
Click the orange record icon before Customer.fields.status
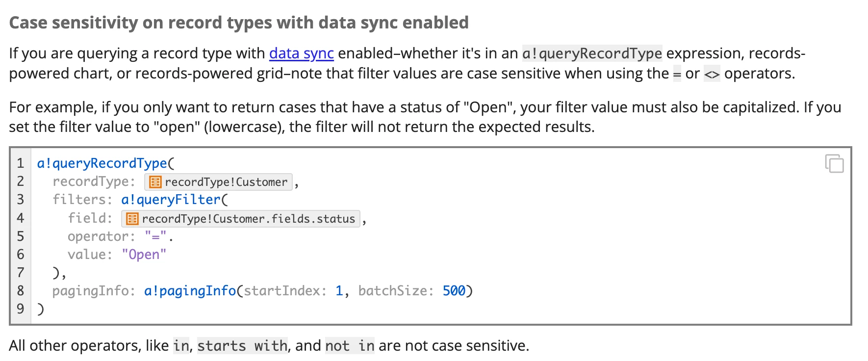[132, 219]
